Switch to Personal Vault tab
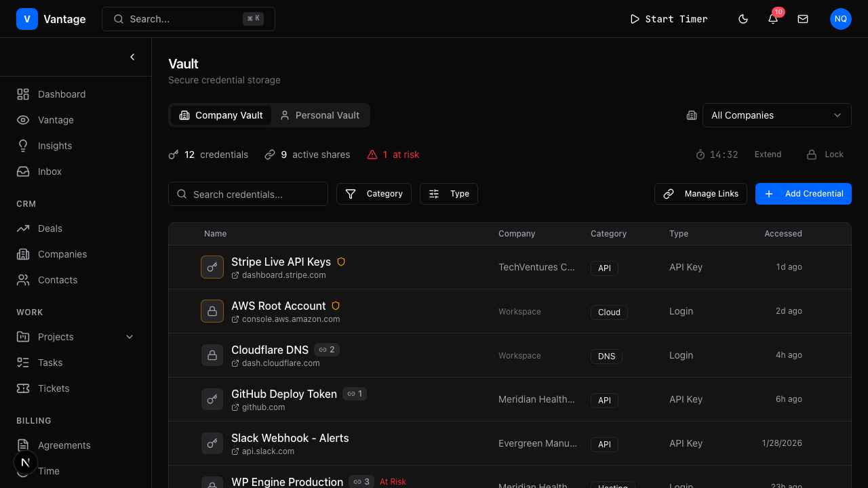Image resolution: width=868 pixels, height=488 pixels. point(320,115)
